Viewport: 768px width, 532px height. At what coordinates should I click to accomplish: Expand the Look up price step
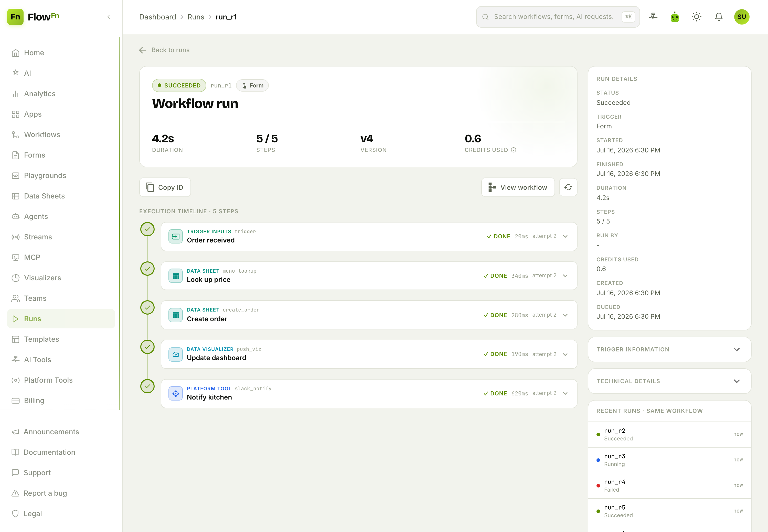pyautogui.click(x=565, y=276)
